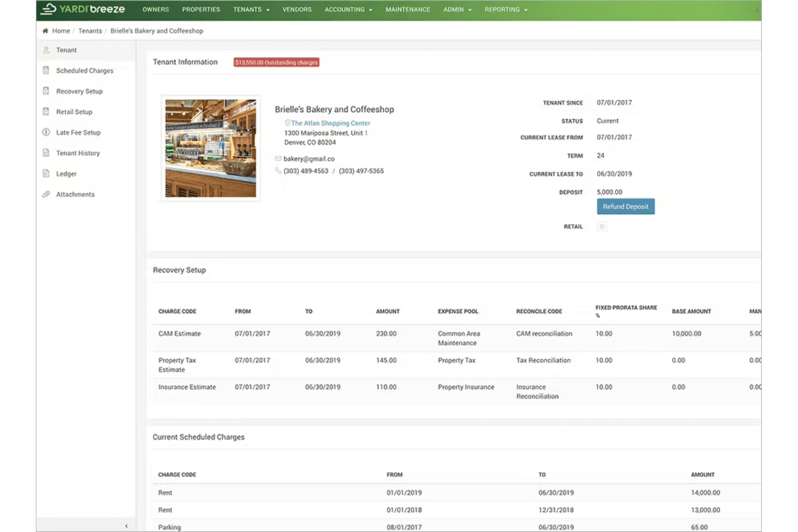Image resolution: width=798 pixels, height=532 pixels.
Task: Click the Yardi Breeze logo
Action: click(x=83, y=9)
